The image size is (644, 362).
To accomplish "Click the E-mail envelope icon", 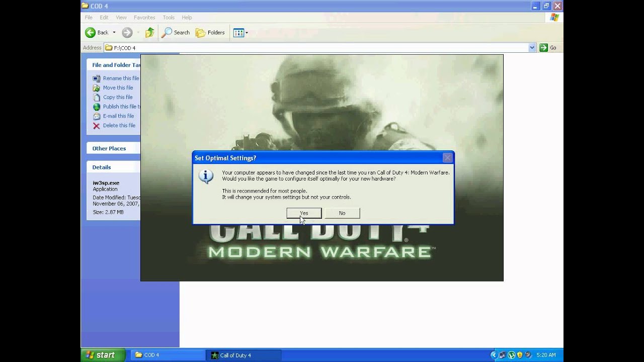I will point(97,116).
